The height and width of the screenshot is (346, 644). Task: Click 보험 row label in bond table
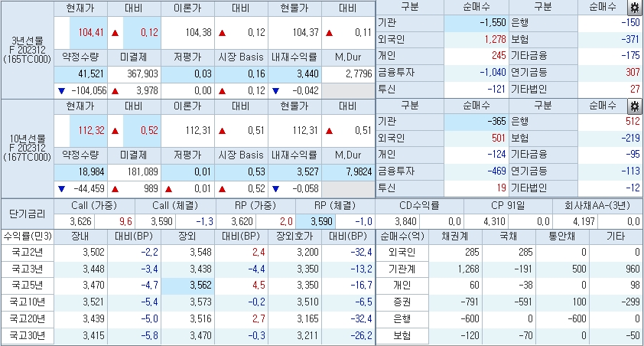tap(402, 336)
